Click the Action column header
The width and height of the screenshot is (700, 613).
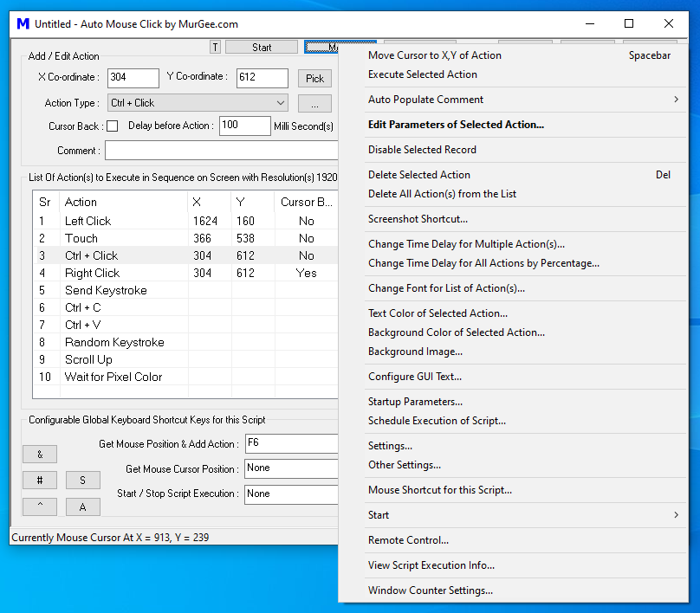pyautogui.click(x=124, y=202)
